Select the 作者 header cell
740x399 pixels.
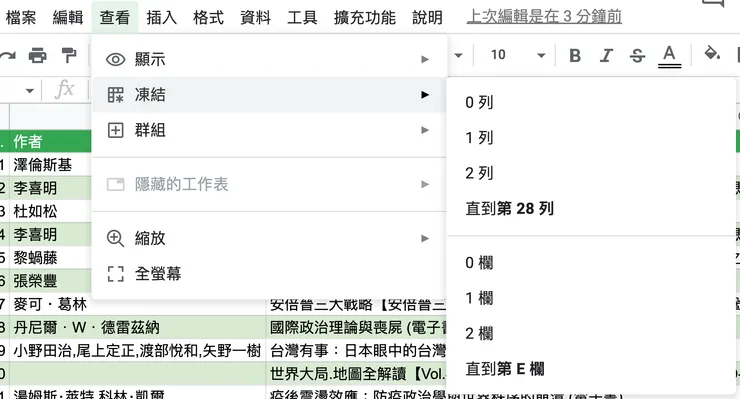pos(50,141)
